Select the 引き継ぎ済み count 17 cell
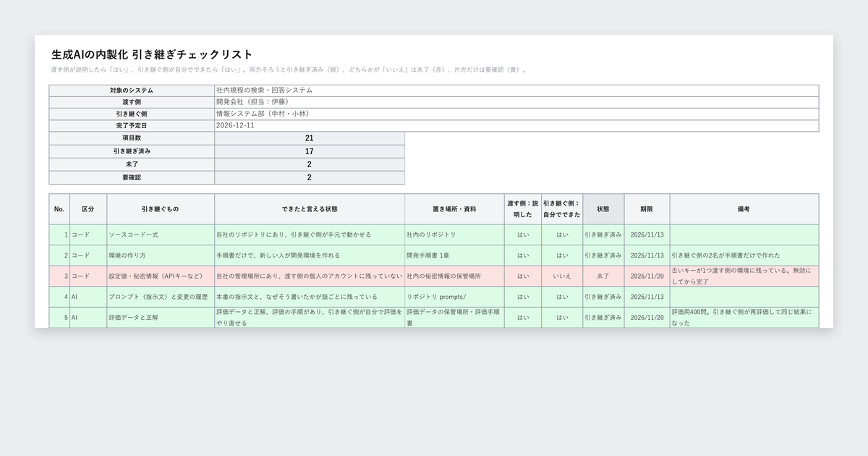The height and width of the screenshot is (456, 868). 310,151
